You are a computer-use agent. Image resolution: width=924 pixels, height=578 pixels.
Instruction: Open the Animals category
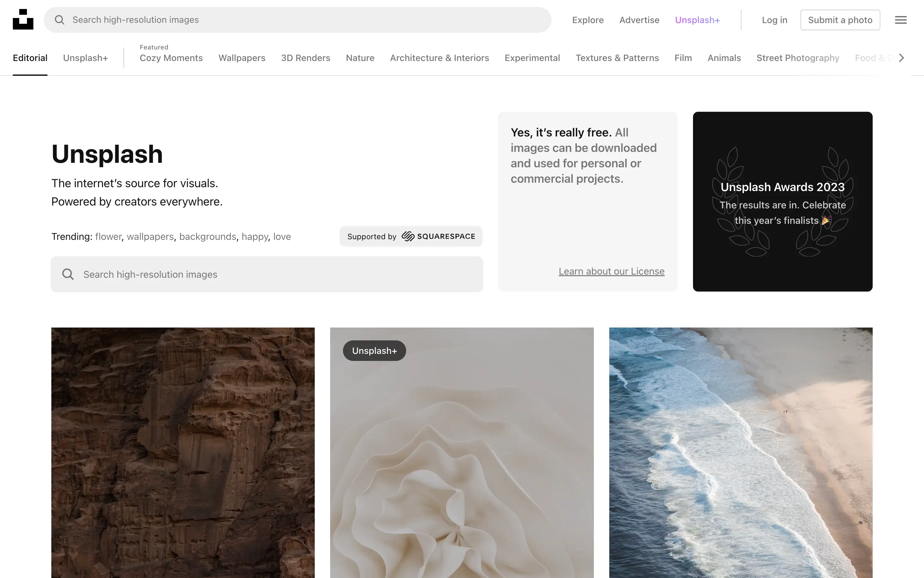point(724,58)
